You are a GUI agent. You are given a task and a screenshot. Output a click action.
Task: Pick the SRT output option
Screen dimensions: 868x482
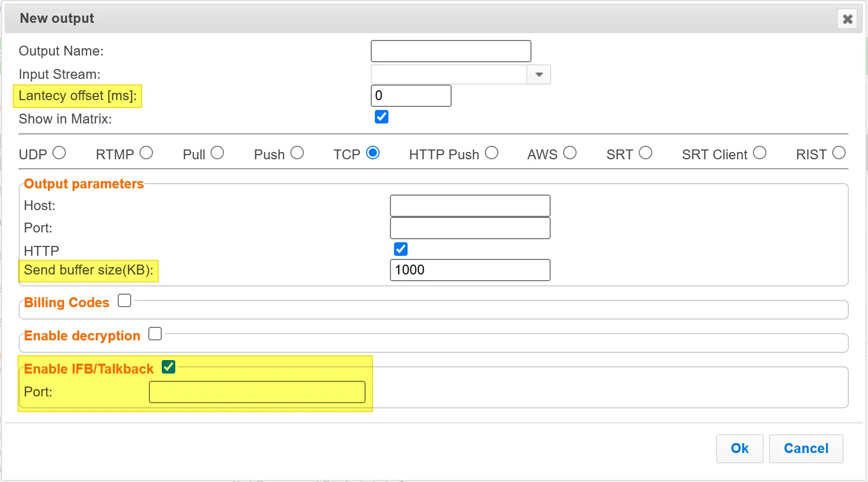click(x=646, y=153)
